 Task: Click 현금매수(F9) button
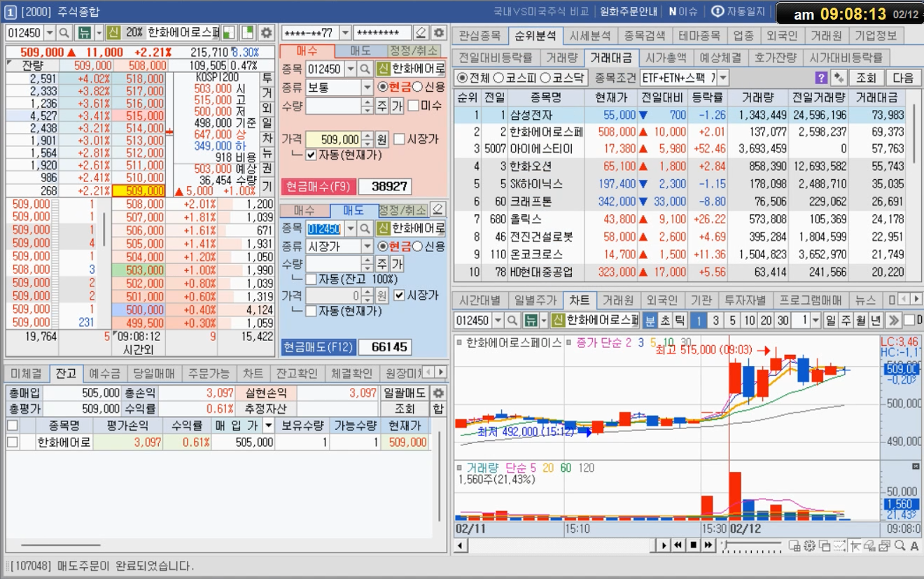click(x=319, y=187)
